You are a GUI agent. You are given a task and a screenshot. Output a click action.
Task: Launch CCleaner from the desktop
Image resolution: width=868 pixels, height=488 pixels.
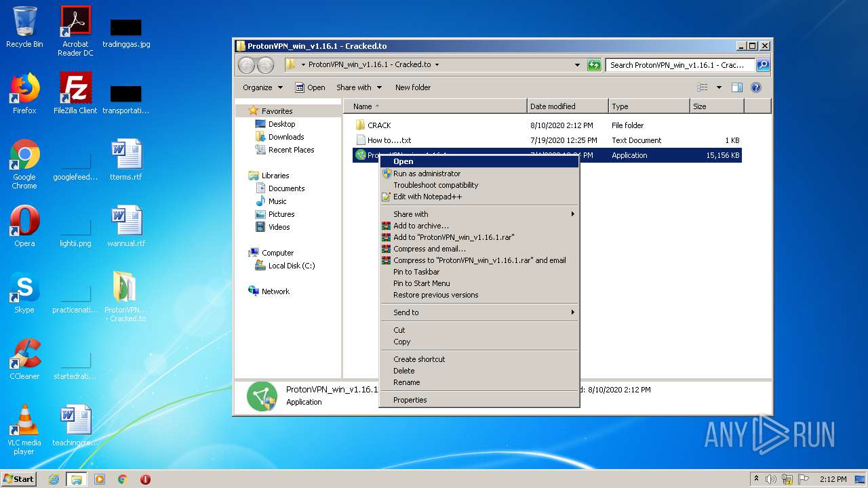[x=24, y=359]
